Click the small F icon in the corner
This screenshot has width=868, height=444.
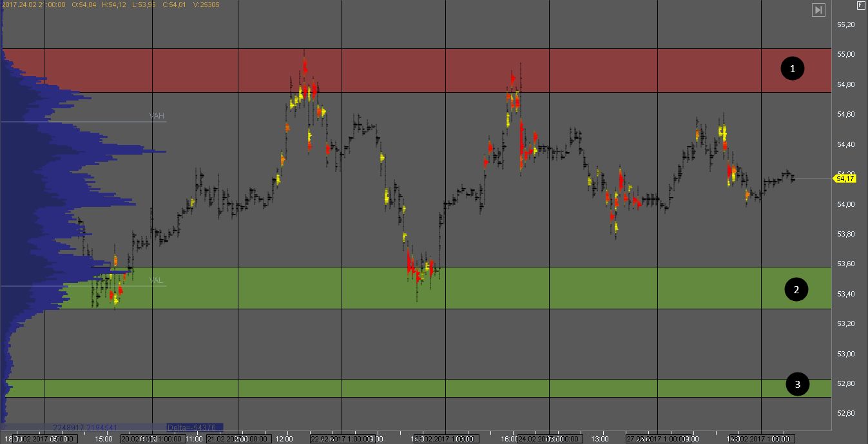coord(860,6)
